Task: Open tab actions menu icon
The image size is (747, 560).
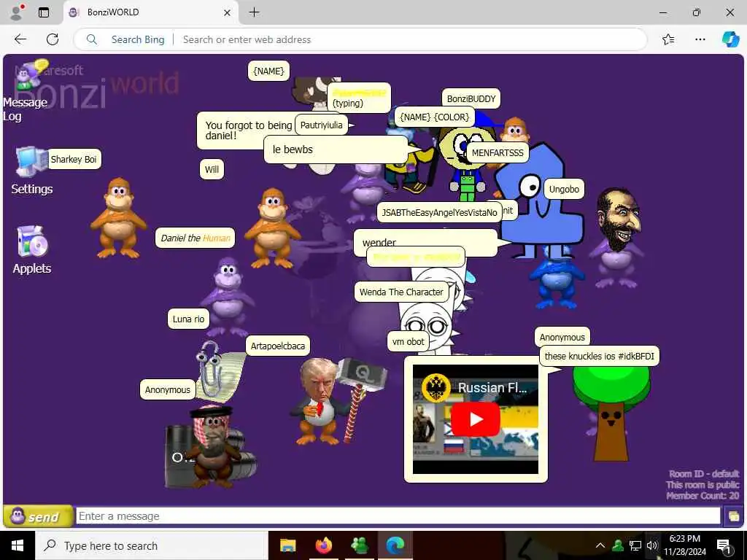Action: click(x=44, y=12)
